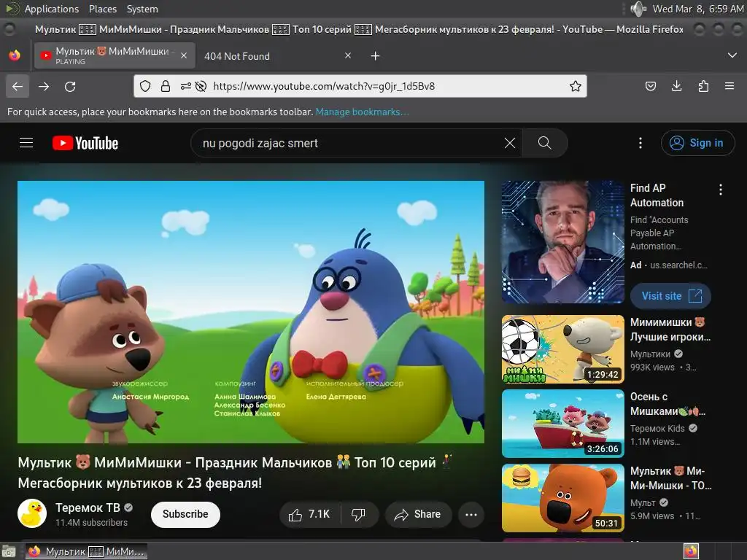Open the 3:26:06 Осень с Мишками thumbnail
747x560 pixels.
pos(562,424)
